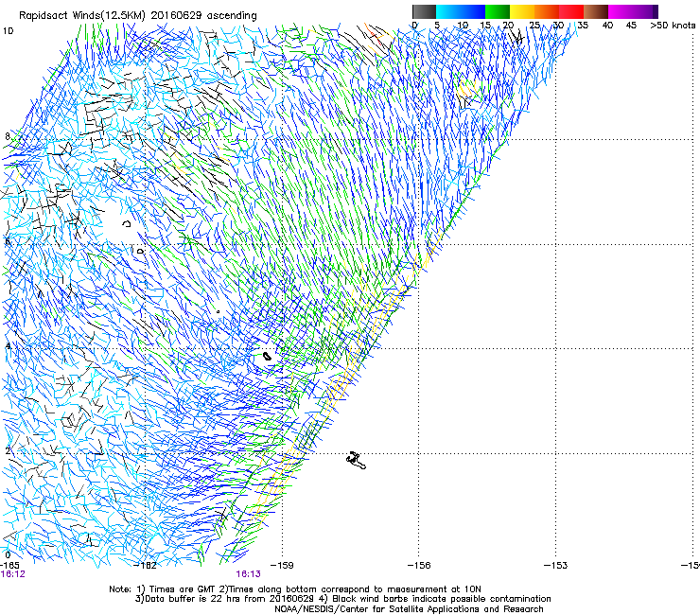
Task: Click the '>50 knots' legend label
Action: click(x=673, y=25)
